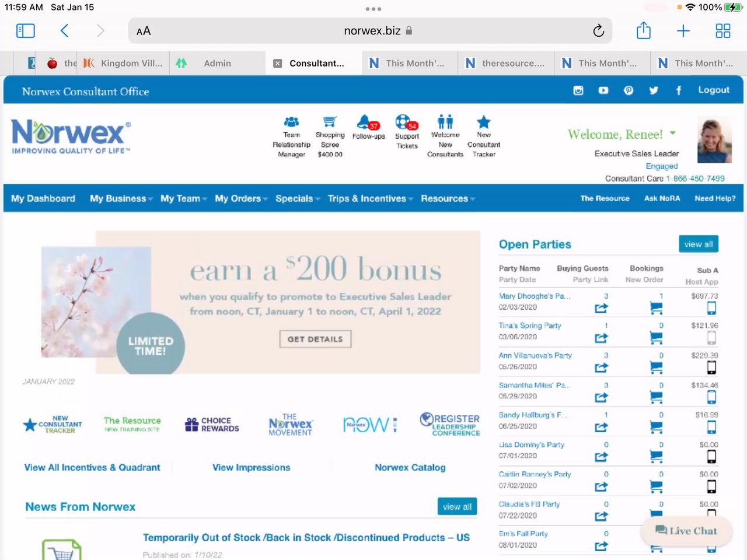Toggle the Safari sidebar

pyautogui.click(x=25, y=31)
